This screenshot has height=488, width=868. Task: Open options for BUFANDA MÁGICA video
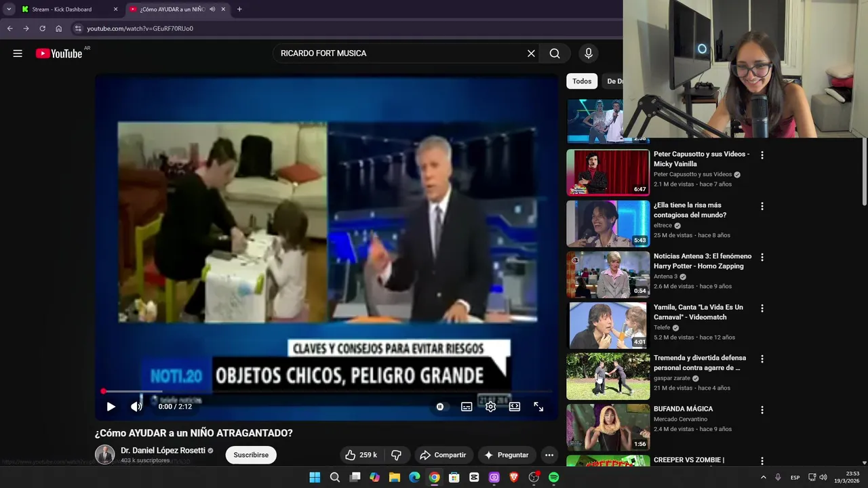tap(762, 409)
